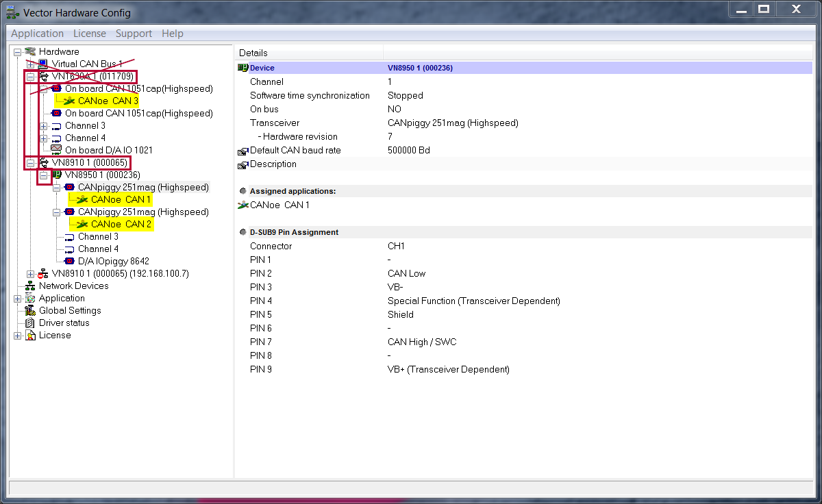
Task: Click the On board D/A IO 1021 icon
Action: pyautogui.click(x=56, y=151)
